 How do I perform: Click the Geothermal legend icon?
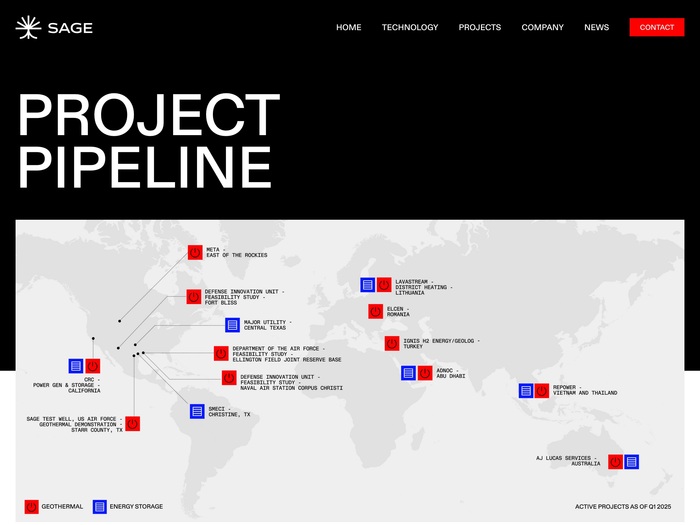[31, 507]
